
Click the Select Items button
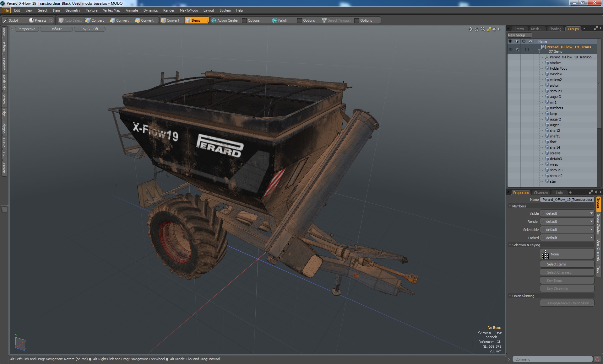point(567,264)
